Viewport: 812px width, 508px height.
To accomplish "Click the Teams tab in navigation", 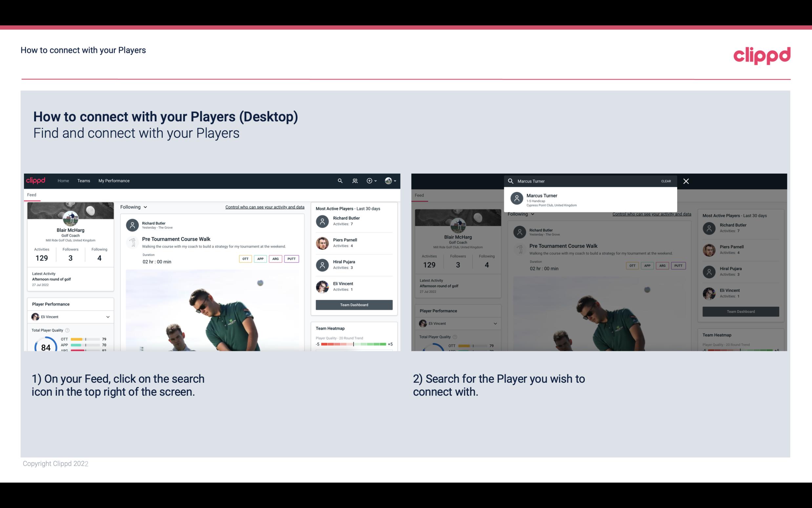I will click(84, 180).
